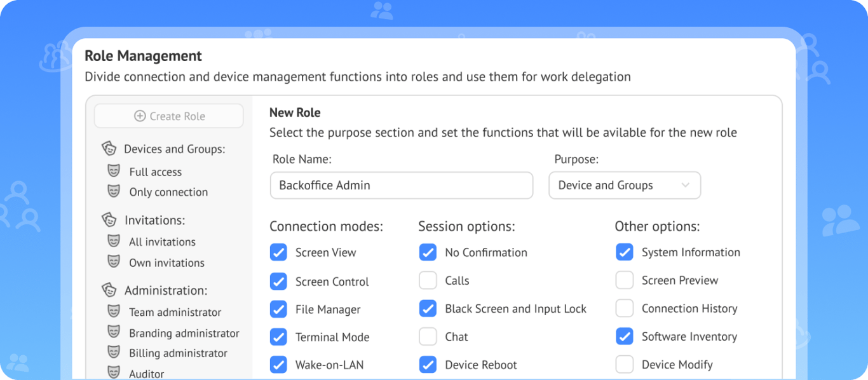868x380 pixels.
Task: Select the Auditor role
Action: tap(146, 373)
